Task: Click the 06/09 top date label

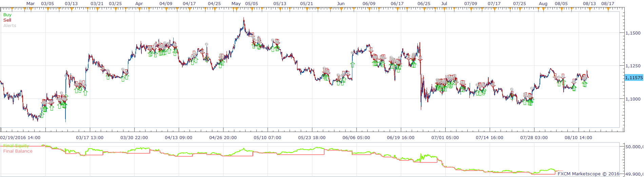Action: (x=369, y=4)
